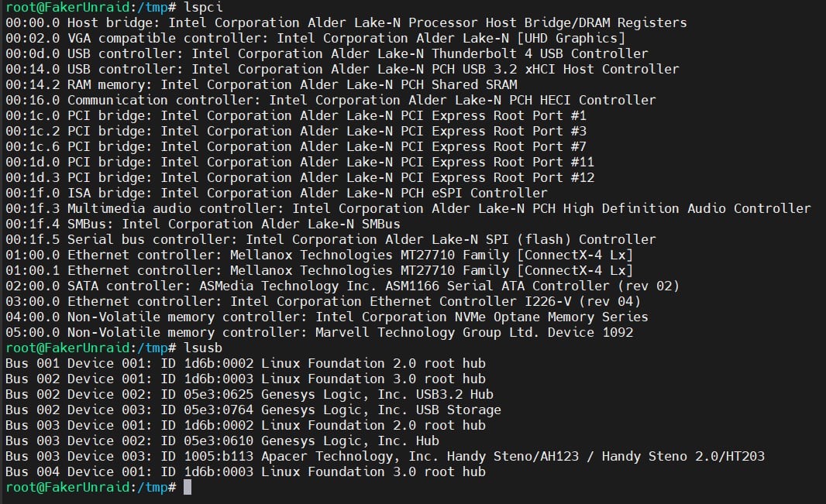Click the terminal cursor block at the prompt

[x=187, y=487]
